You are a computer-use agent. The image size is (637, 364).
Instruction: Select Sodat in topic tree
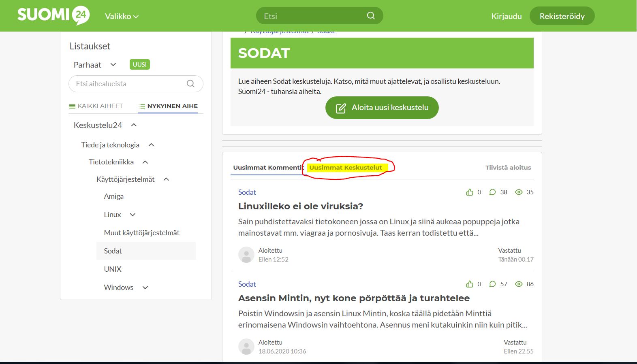146,251
